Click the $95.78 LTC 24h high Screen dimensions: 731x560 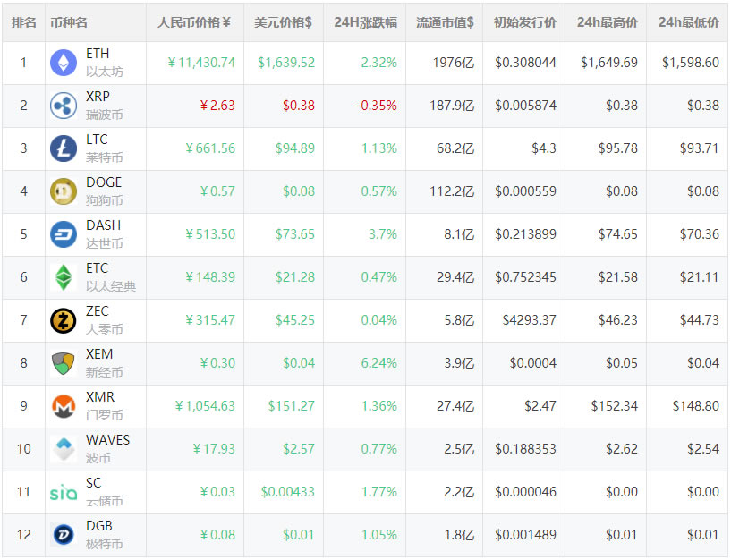click(x=618, y=148)
